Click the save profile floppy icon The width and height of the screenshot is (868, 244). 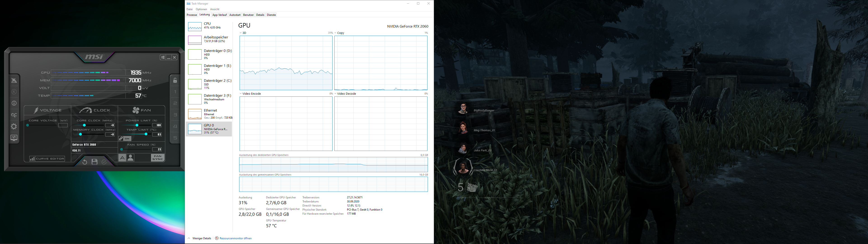(x=94, y=162)
